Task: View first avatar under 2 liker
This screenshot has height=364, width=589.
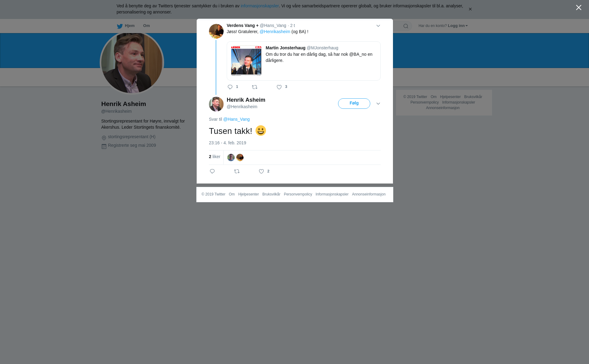Action: [231, 157]
